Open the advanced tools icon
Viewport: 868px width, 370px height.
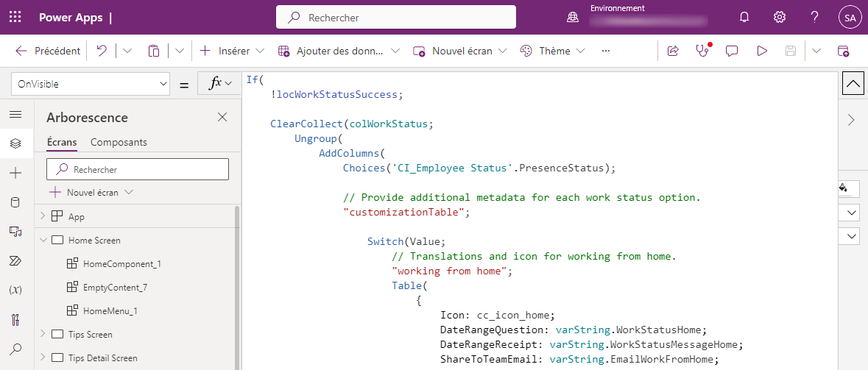click(15, 320)
